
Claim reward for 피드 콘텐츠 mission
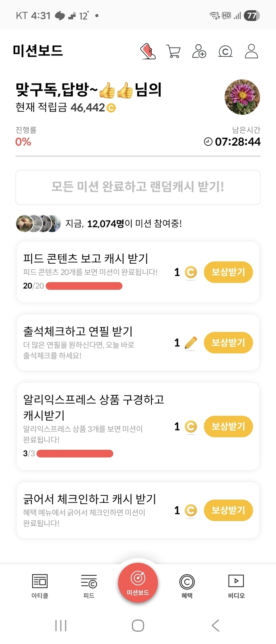pyautogui.click(x=228, y=272)
